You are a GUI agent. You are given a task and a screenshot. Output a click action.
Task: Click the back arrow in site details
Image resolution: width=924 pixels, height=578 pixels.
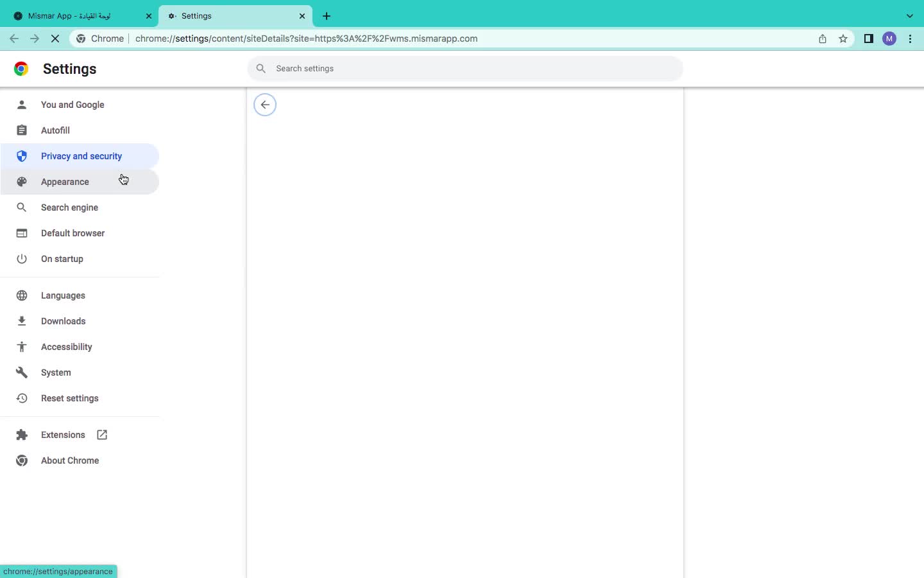coord(265,105)
